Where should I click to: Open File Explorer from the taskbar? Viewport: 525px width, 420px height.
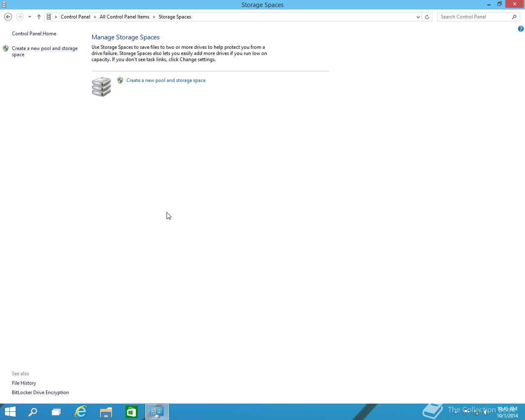tap(106, 412)
